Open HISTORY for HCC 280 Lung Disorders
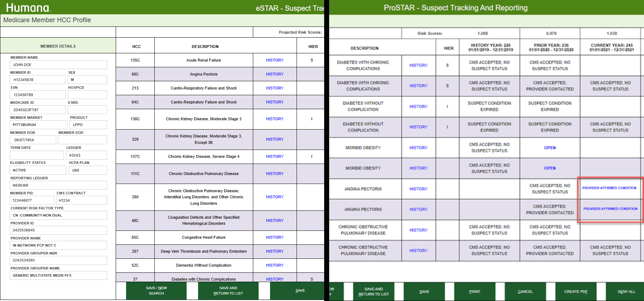Screen dimensions: 644x301 pyautogui.click(x=275, y=197)
